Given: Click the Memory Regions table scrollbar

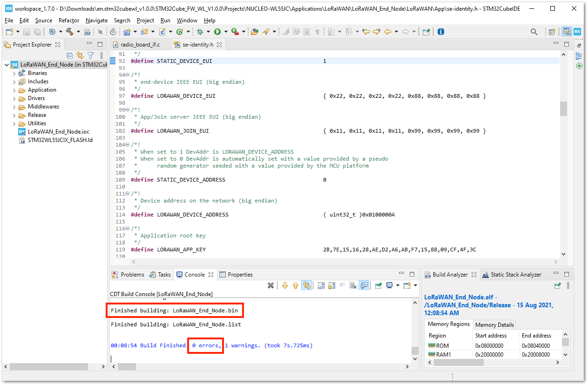Looking at the screenshot, I should point(565,343).
